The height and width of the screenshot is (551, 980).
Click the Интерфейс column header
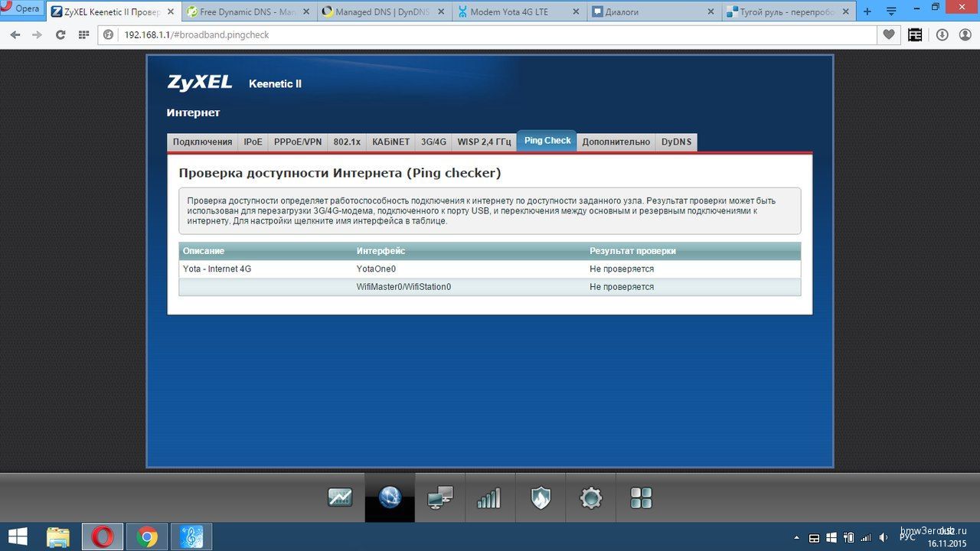(381, 251)
